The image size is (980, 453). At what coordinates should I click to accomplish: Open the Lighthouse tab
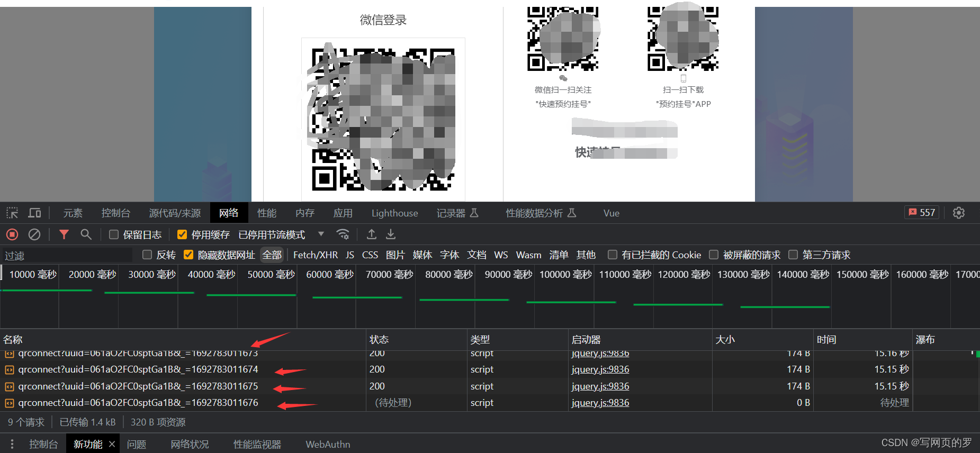(x=395, y=213)
